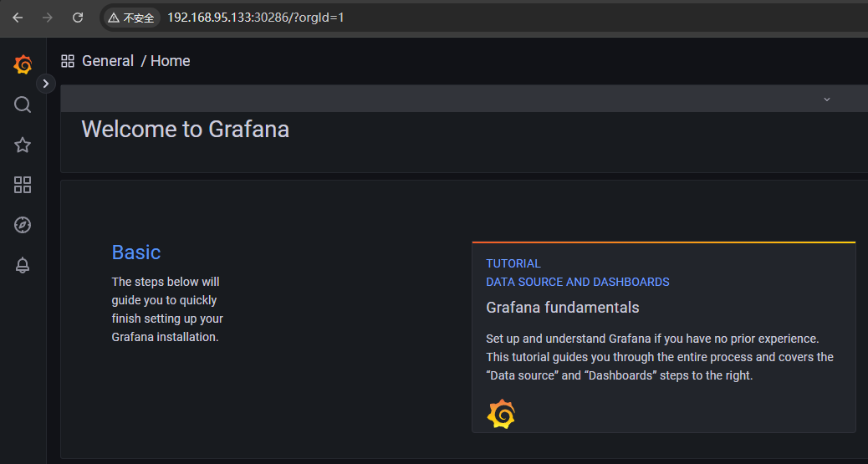The height and width of the screenshot is (464, 868).
Task: Open the Alerting bell icon
Action: (23, 265)
